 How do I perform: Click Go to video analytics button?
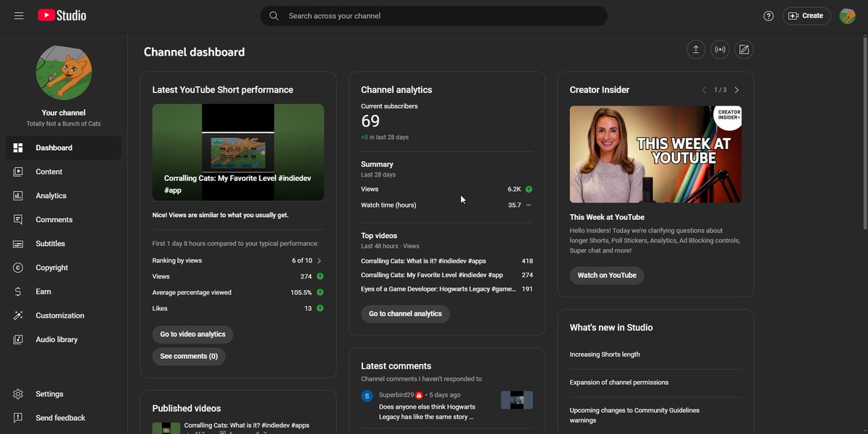[x=192, y=334]
